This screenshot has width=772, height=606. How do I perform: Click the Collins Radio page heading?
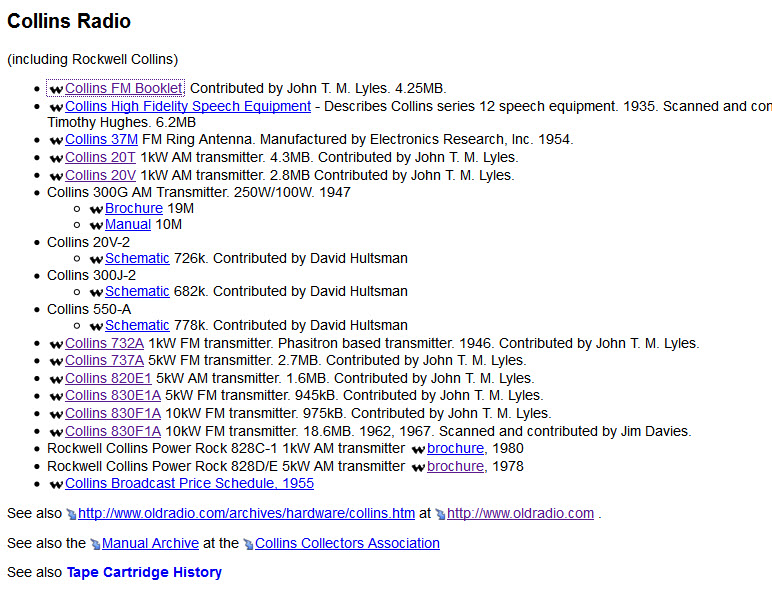coord(69,21)
